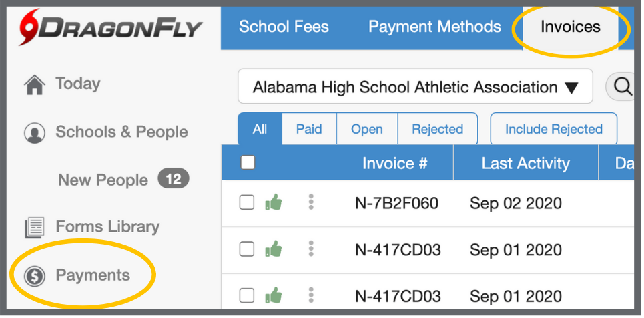Switch to the School Fees tab
The width and height of the screenshot is (644, 318).
coord(284,27)
